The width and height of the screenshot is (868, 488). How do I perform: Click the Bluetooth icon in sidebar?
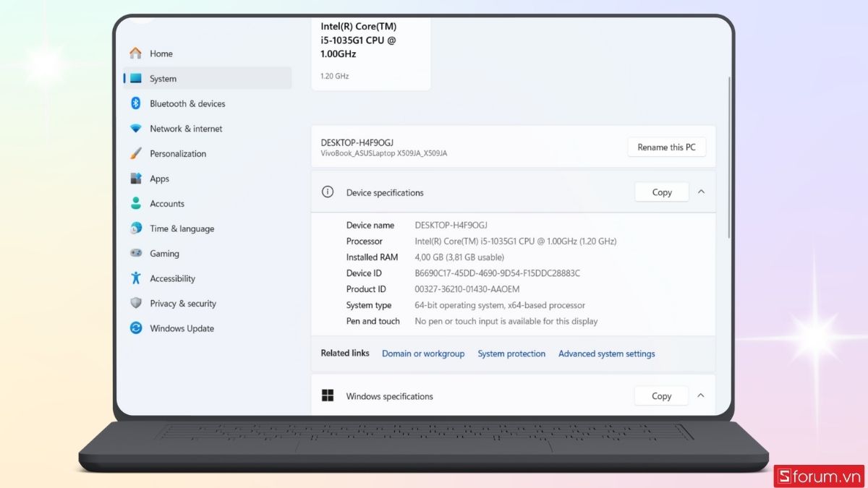135,103
